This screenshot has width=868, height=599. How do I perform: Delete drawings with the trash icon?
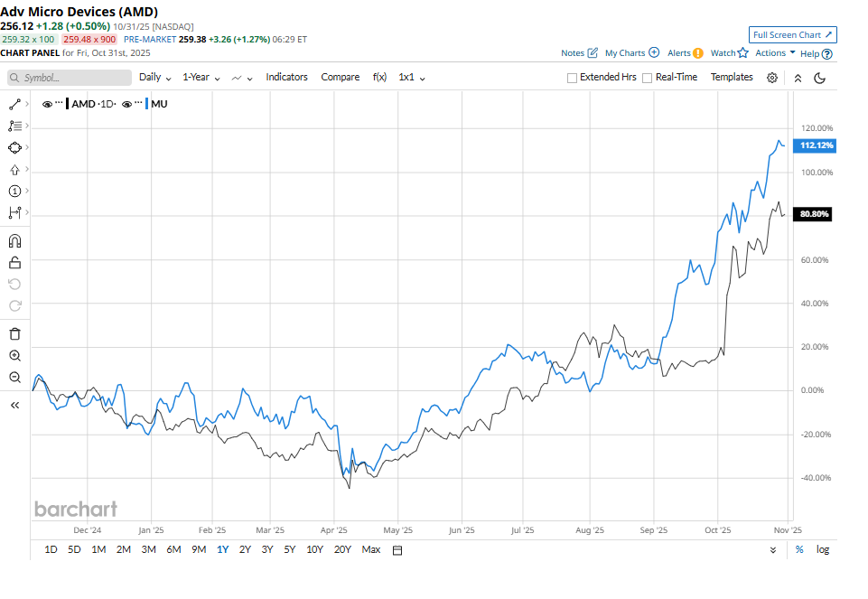pyautogui.click(x=14, y=334)
